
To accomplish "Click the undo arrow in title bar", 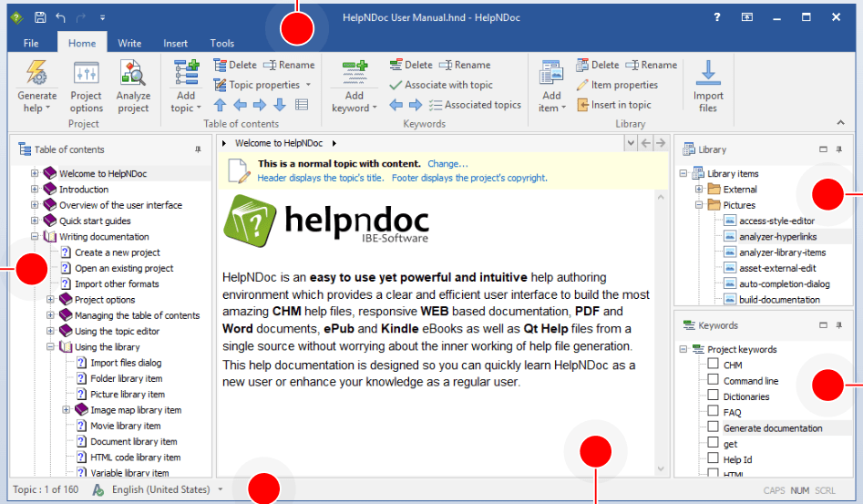I will (x=61, y=17).
